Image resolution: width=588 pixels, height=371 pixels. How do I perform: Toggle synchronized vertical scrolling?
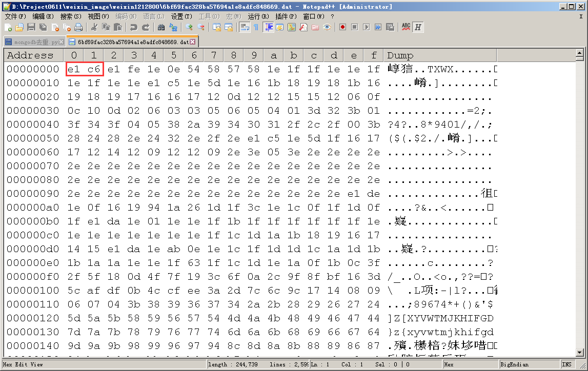[x=217, y=27]
